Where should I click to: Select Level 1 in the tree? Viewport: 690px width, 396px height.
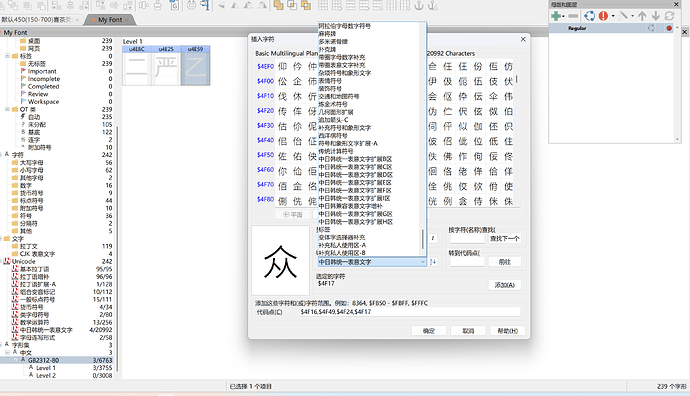(x=46, y=368)
